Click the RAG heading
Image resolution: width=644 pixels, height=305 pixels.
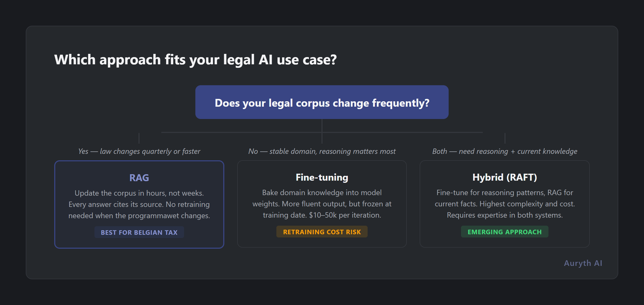click(139, 177)
